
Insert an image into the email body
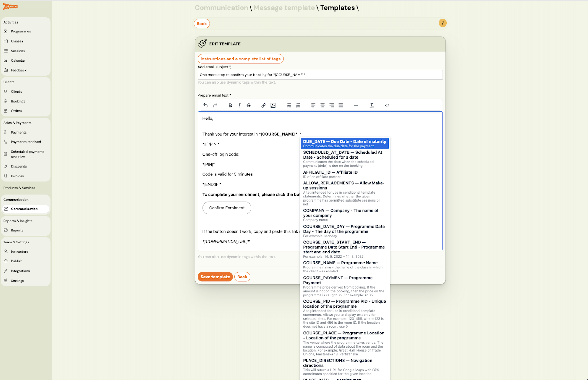pyautogui.click(x=273, y=105)
